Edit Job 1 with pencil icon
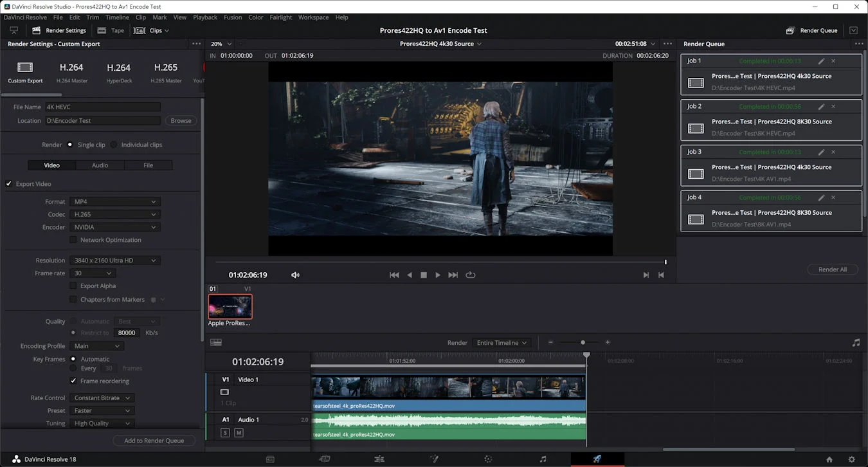Image resolution: width=868 pixels, height=467 pixels. [x=821, y=61]
